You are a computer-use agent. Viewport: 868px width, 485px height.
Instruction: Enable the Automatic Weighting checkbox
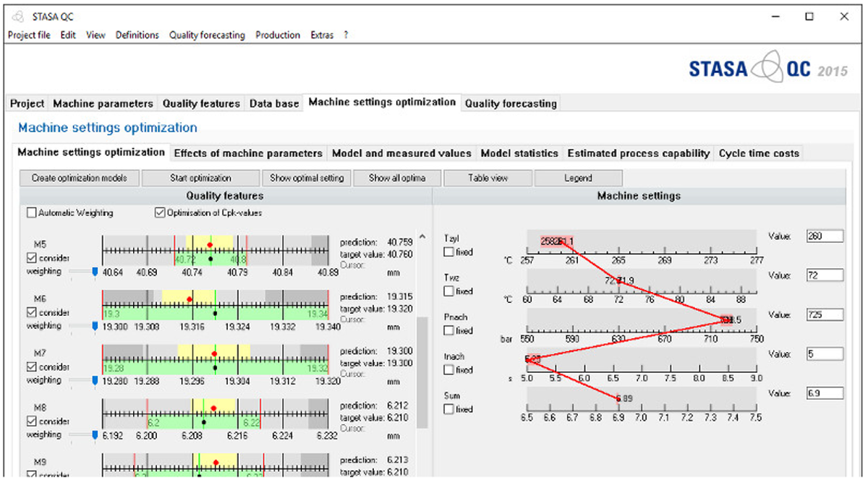click(x=32, y=213)
